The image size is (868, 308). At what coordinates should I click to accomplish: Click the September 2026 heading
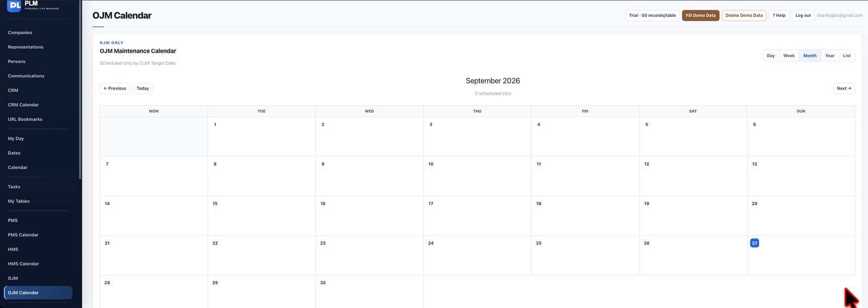click(493, 81)
